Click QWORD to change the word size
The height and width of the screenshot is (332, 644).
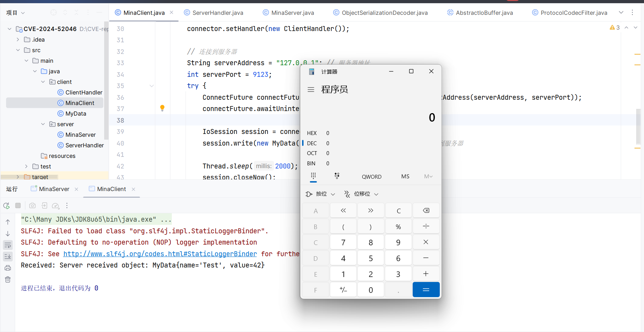click(371, 177)
